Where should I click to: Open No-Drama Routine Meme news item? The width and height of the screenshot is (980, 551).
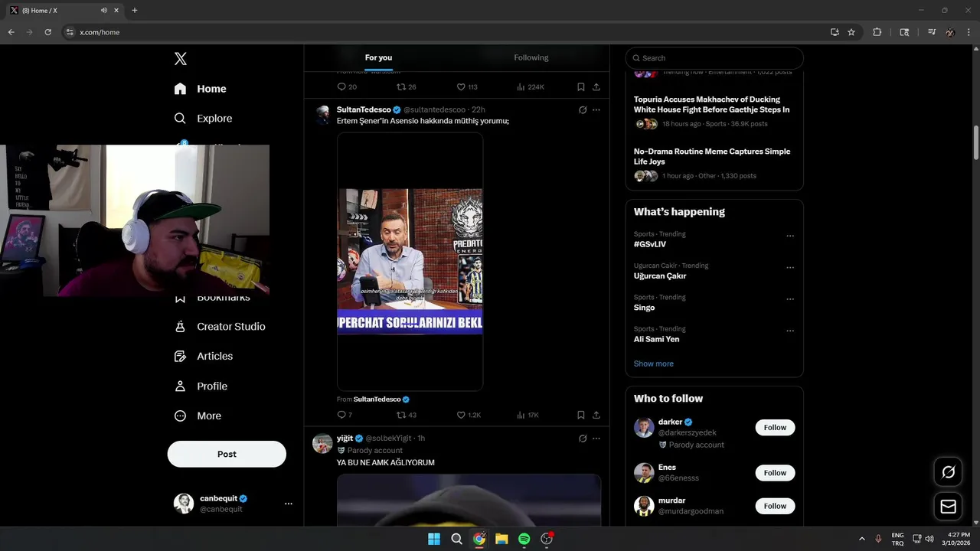[x=714, y=164]
